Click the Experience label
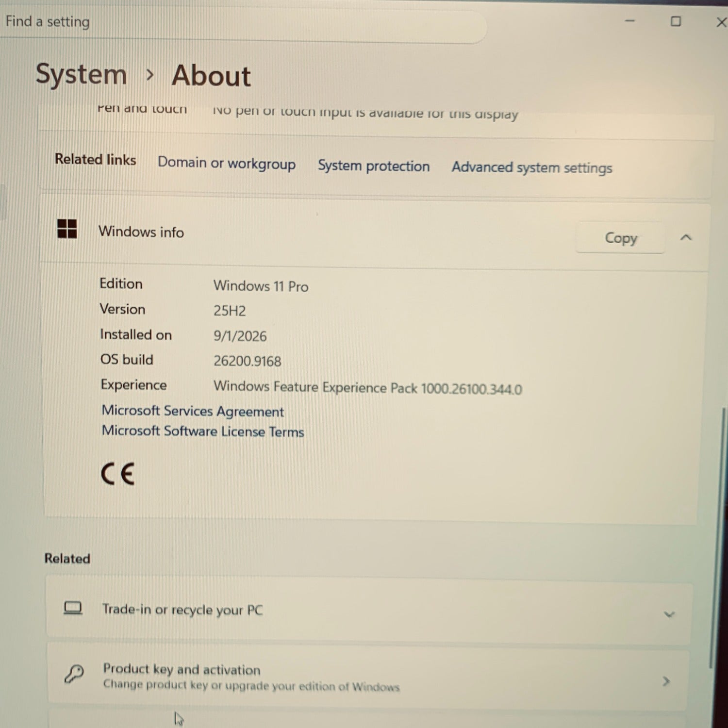 [133, 385]
